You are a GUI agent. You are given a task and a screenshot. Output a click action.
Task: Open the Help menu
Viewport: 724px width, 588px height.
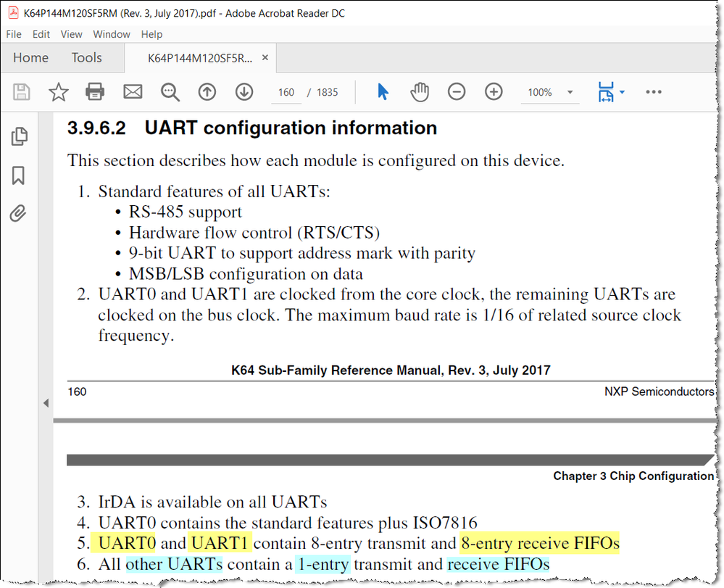click(x=151, y=34)
